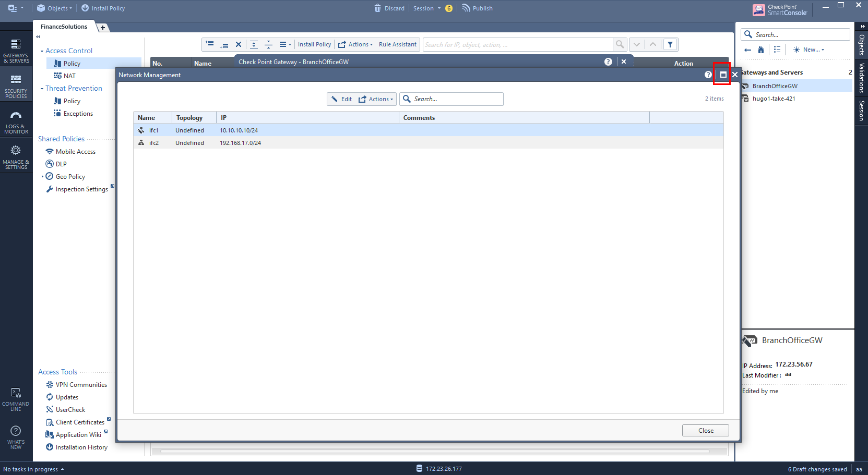Click the policy search input field
Viewport: 868px width, 475px height.
(x=518, y=45)
